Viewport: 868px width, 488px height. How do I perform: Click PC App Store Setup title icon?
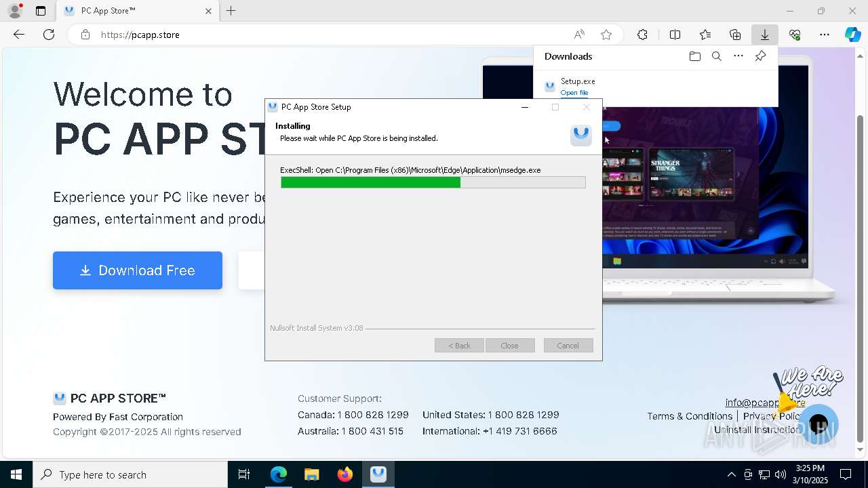tap(273, 107)
